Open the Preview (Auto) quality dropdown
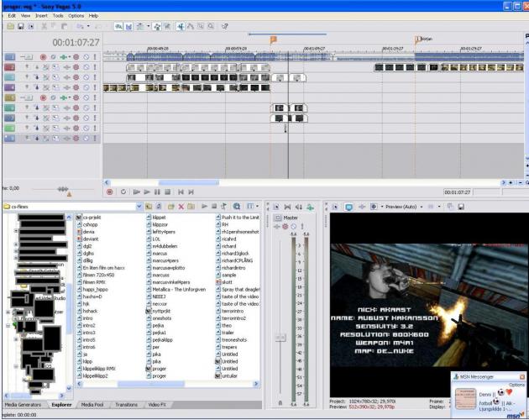This screenshot has height=420, width=529. pos(422,206)
